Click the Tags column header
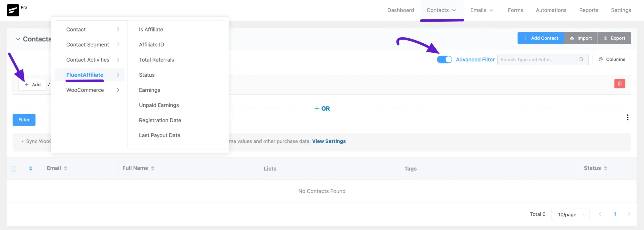Screen dimensions: 644x230 pos(410,169)
